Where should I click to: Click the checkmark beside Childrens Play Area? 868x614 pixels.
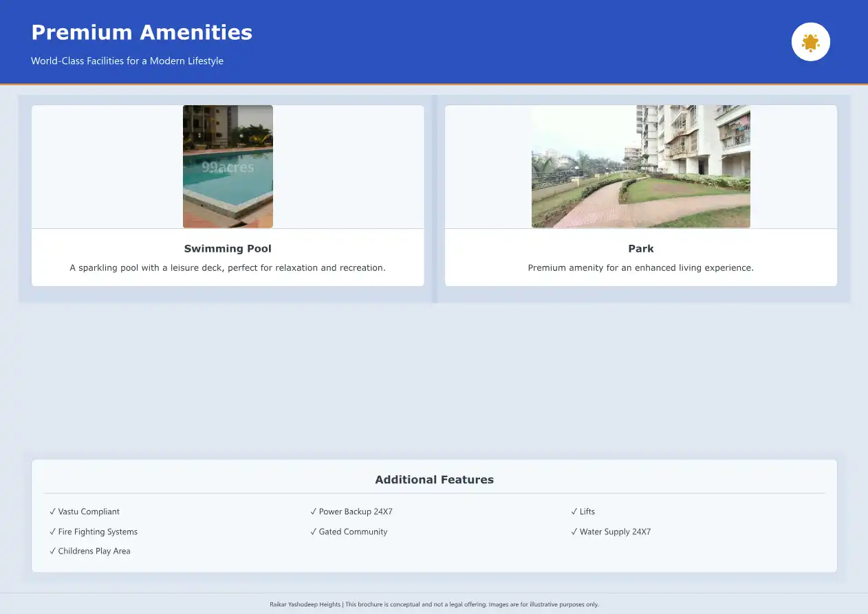(52, 551)
